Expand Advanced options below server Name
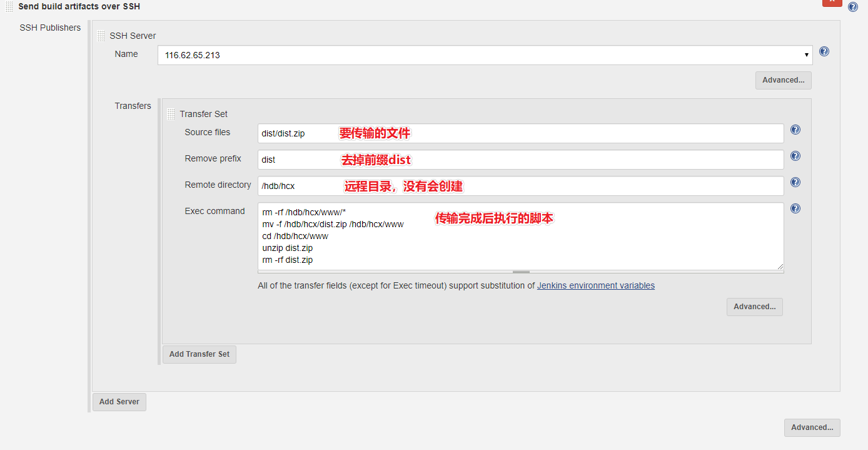 [x=783, y=80]
